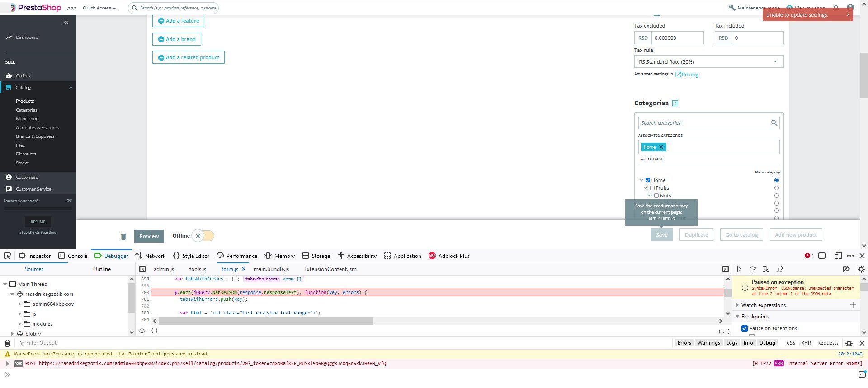Open the Quick Access dropdown
Screen dimensions: 868x388
[99, 8]
